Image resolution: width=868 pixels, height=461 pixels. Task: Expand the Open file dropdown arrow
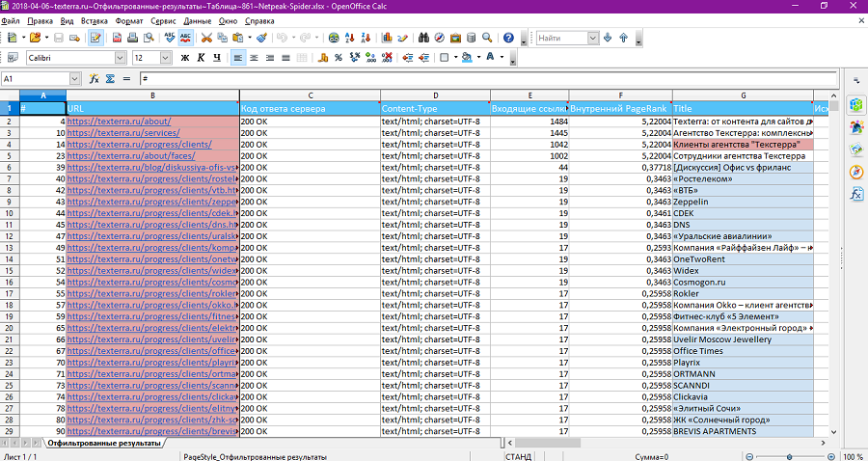[46, 38]
